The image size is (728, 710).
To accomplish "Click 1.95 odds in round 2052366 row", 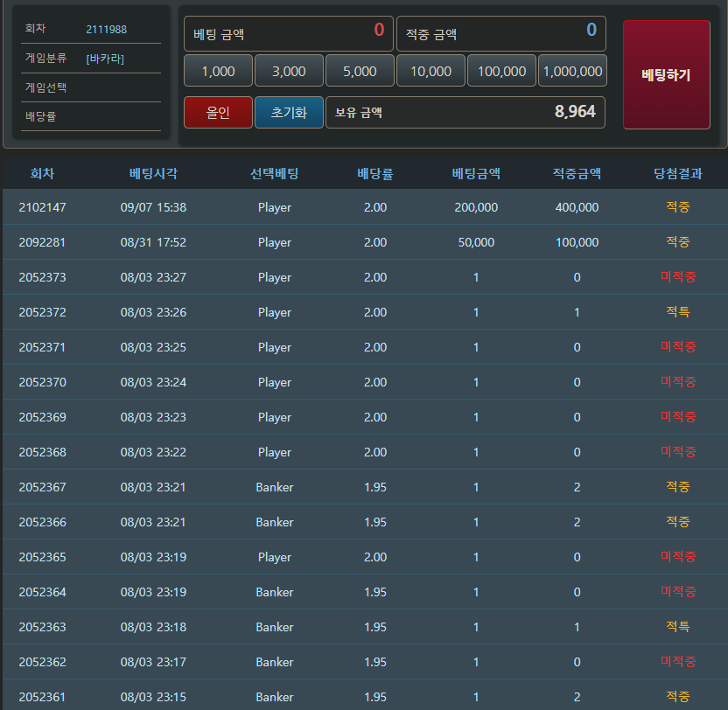I will click(x=375, y=522).
